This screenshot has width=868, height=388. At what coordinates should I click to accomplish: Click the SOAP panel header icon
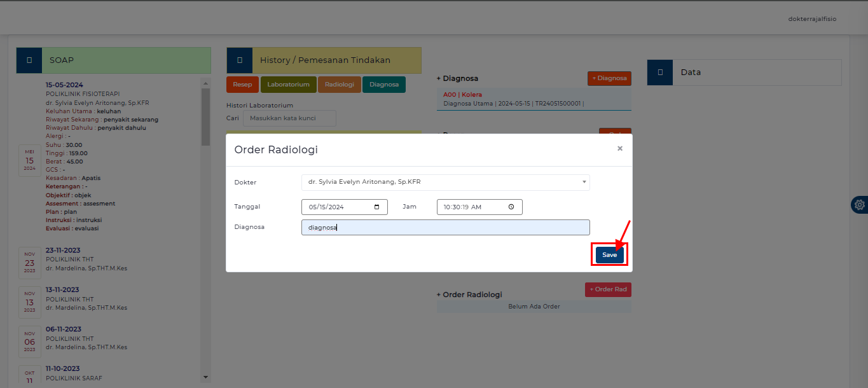29,60
